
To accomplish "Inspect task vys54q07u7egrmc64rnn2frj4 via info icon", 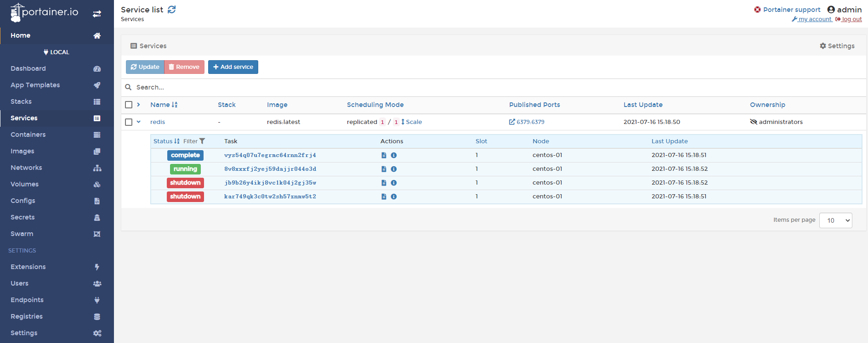I will click(394, 155).
